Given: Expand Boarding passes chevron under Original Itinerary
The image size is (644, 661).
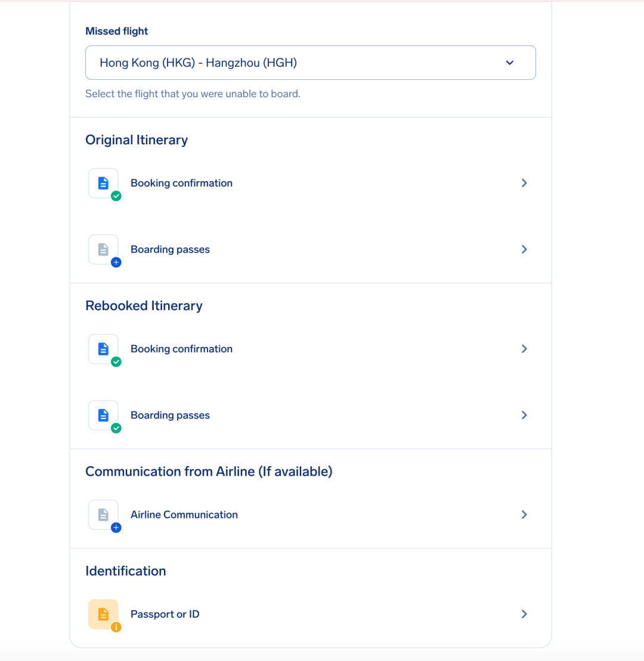Looking at the screenshot, I should pos(524,249).
